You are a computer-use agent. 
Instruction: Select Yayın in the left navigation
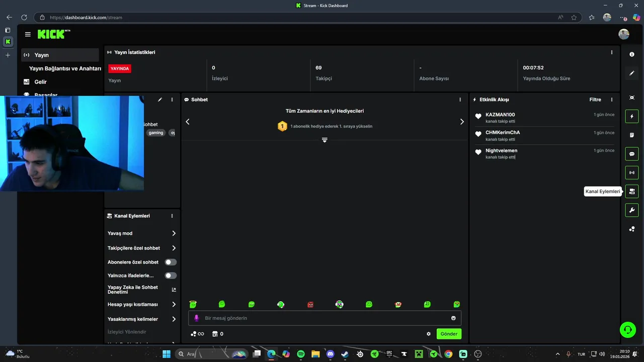click(x=60, y=55)
